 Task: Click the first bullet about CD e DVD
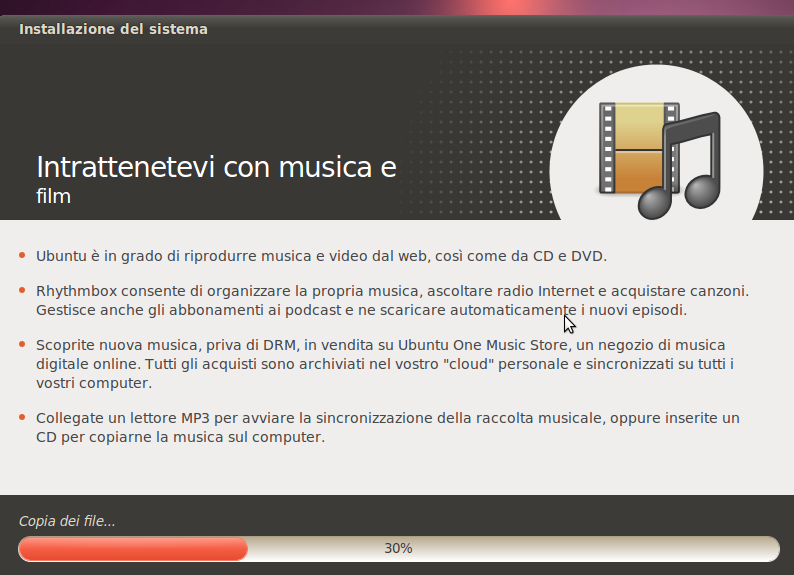click(322, 256)
